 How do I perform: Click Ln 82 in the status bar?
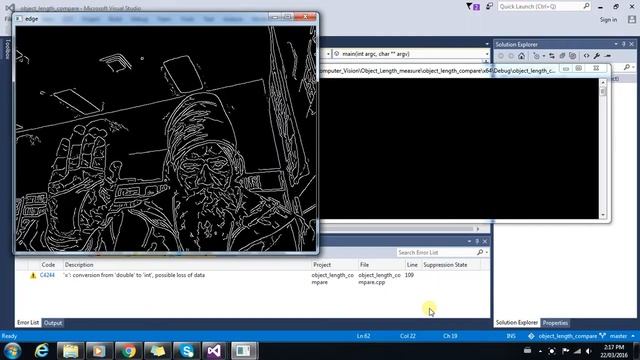(363, 336)
